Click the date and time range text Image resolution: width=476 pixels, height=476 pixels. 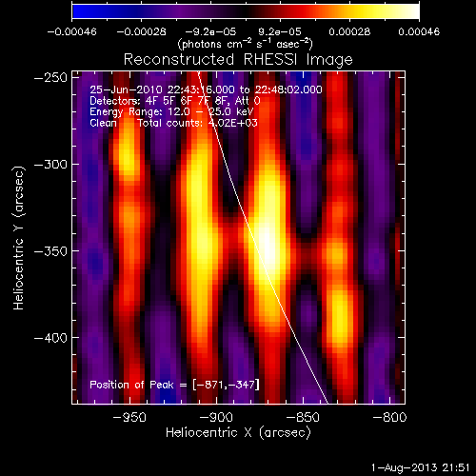click(206, 89)
